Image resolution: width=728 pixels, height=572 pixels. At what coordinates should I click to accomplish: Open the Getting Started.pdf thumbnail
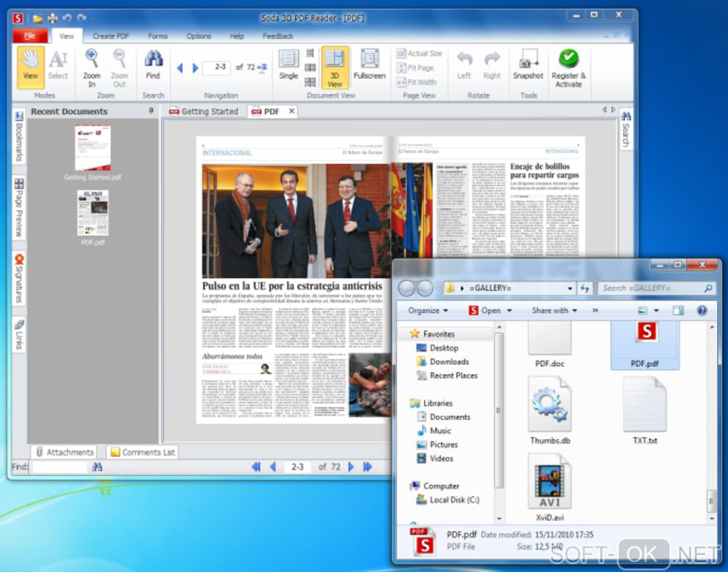[x=93, y=148]
